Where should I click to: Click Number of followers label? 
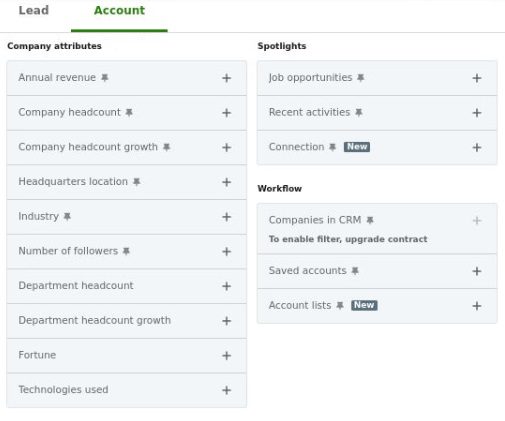click(68, 251)
